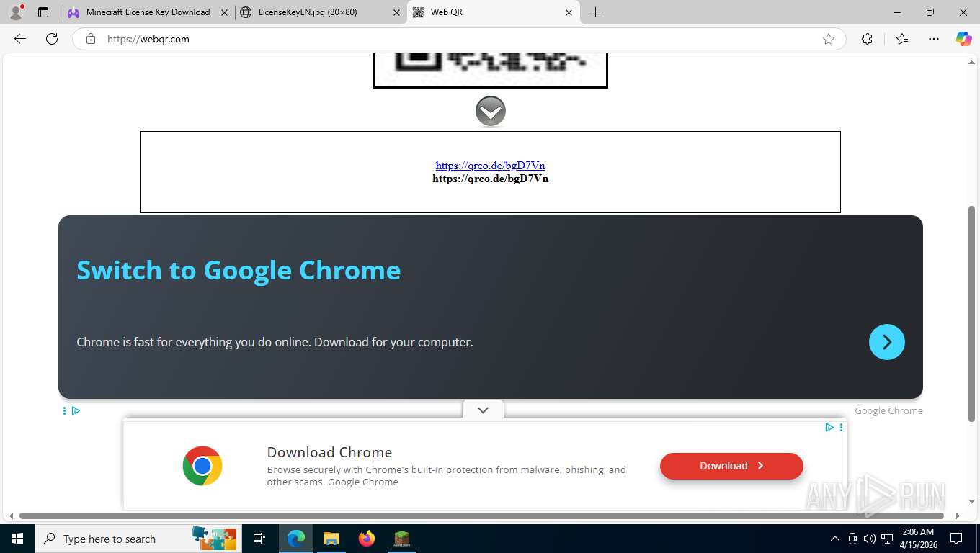Open the Minecraft block taskbar icon
Viewport: 980px width, 553px height.
tap(401, 539)
